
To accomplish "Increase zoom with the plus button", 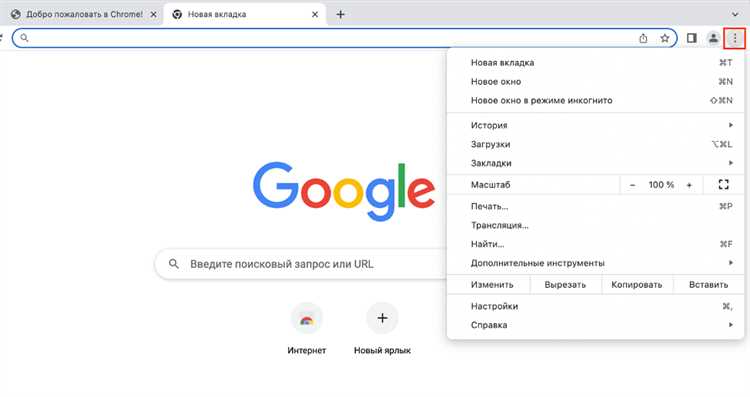I will [x=689, y=185].
